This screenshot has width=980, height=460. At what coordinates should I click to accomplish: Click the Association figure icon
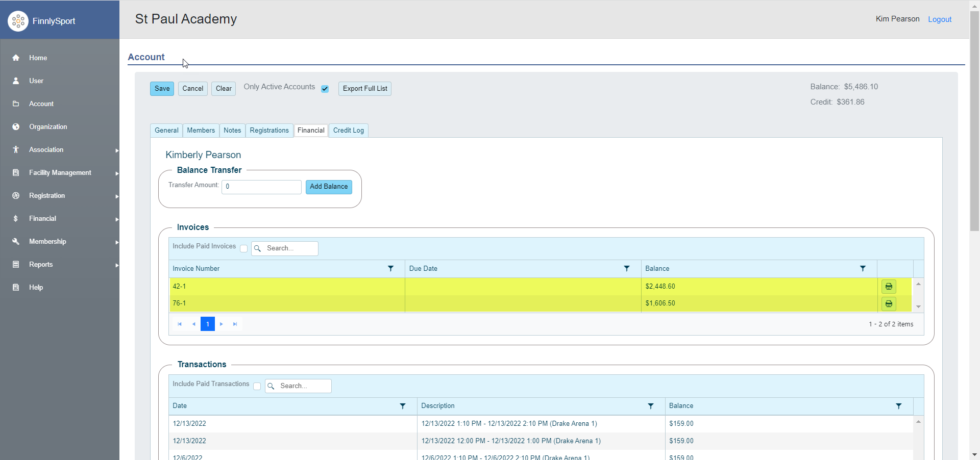[16, 149]
